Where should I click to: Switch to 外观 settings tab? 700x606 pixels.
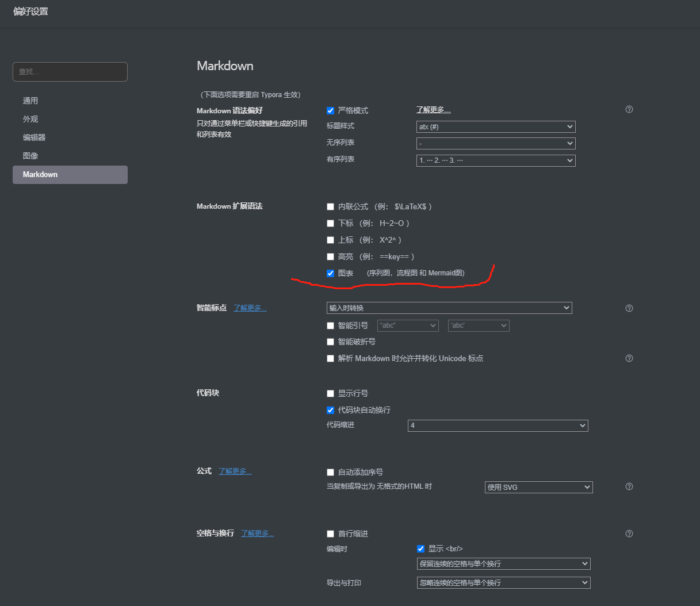click(70, 119)
